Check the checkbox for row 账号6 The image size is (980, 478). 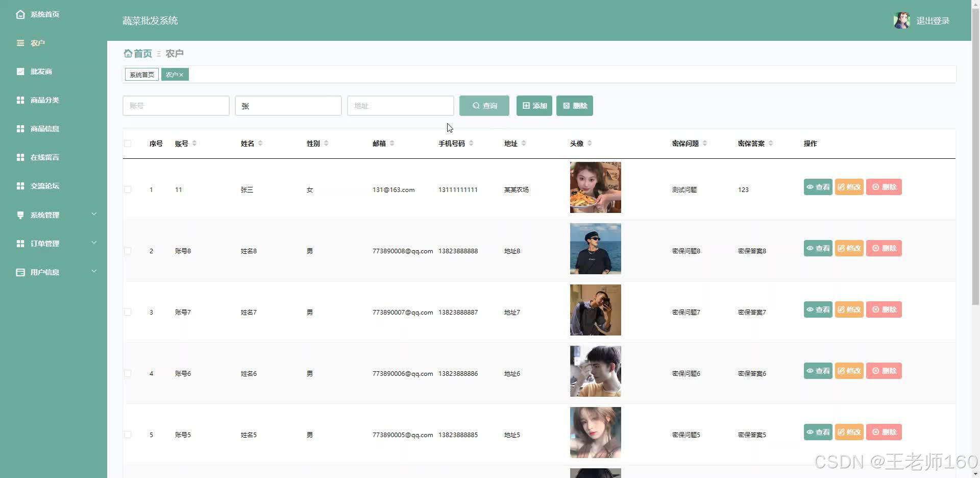128,373
